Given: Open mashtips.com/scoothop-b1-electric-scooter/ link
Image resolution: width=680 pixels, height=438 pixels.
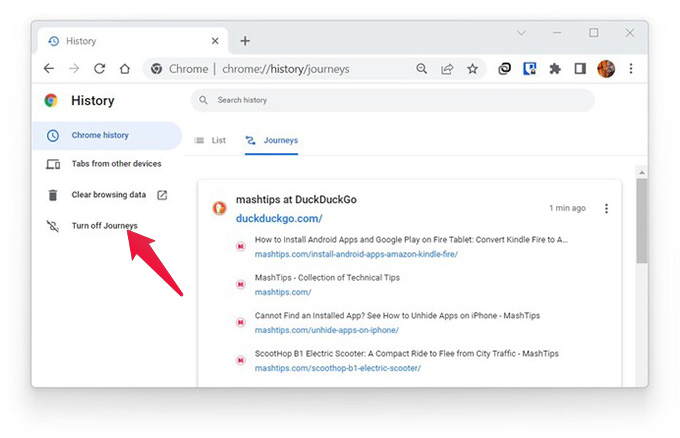Looking at the screenshot, I should click(x=337, y=368).
